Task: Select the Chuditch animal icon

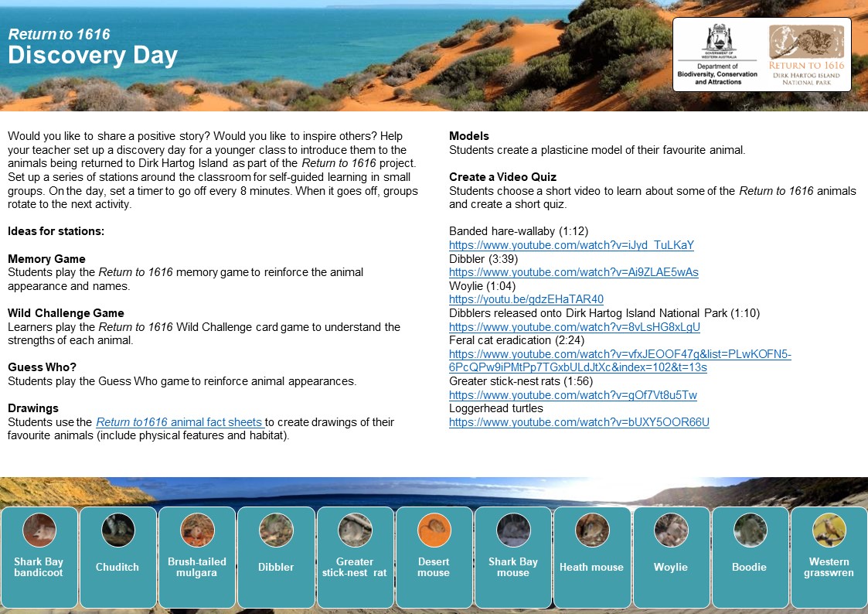Action: point(117,530)
